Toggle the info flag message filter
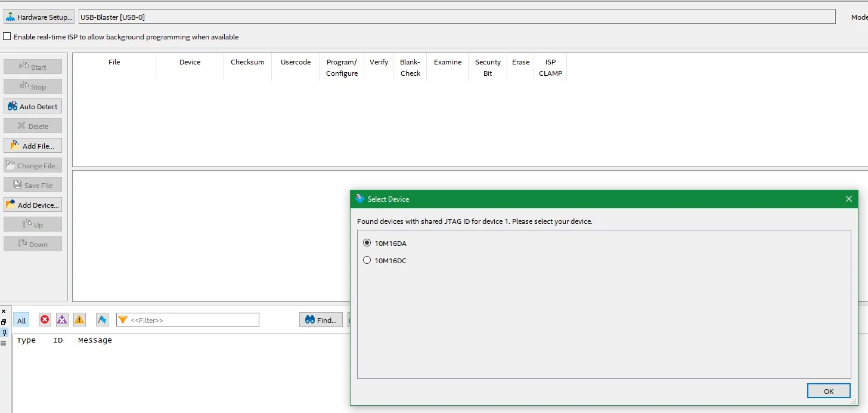868x413 pixels. 102,320
